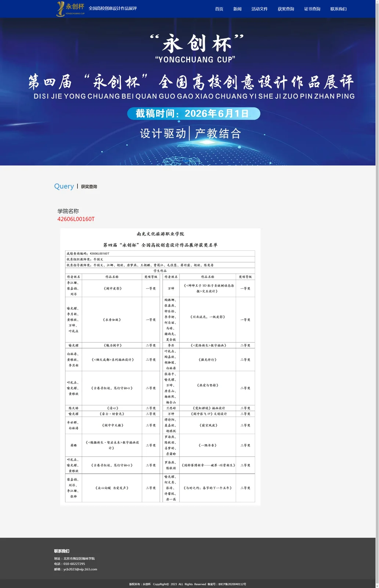Click the footer email ycb2023@vip.163.com

pyautogui.click(x=80, y=569)
